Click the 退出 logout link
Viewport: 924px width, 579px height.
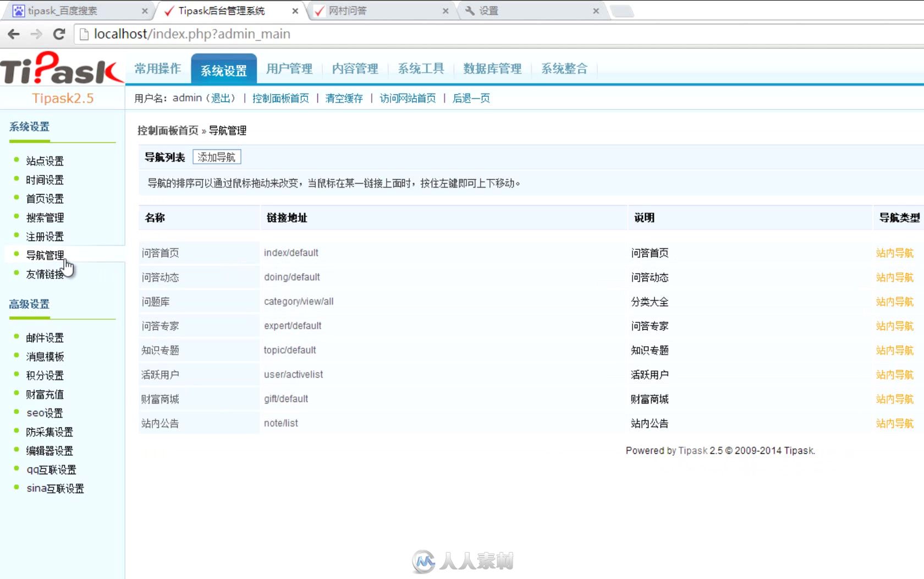pyautogui.click(x=221, y=99)
